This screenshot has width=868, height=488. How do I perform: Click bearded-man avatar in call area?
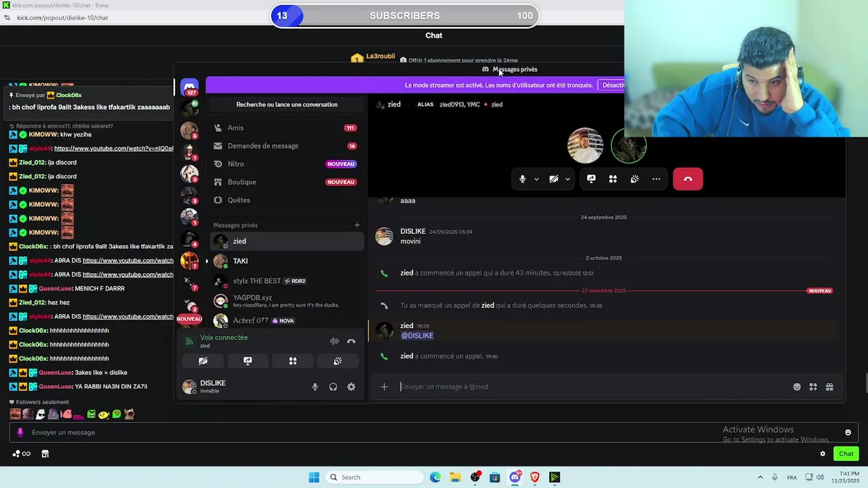(x=585, y=146)
